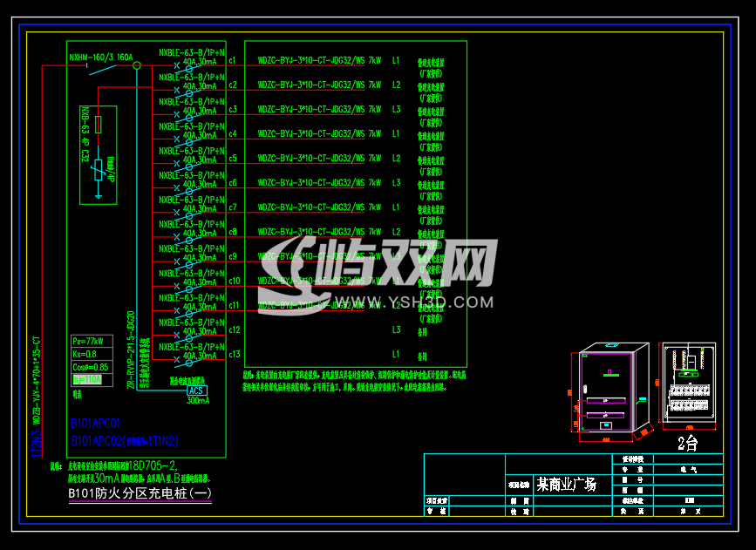Click the B101APC01 panel name
The height and width of the screenshot is (550, 756).
tap(95, 424)
